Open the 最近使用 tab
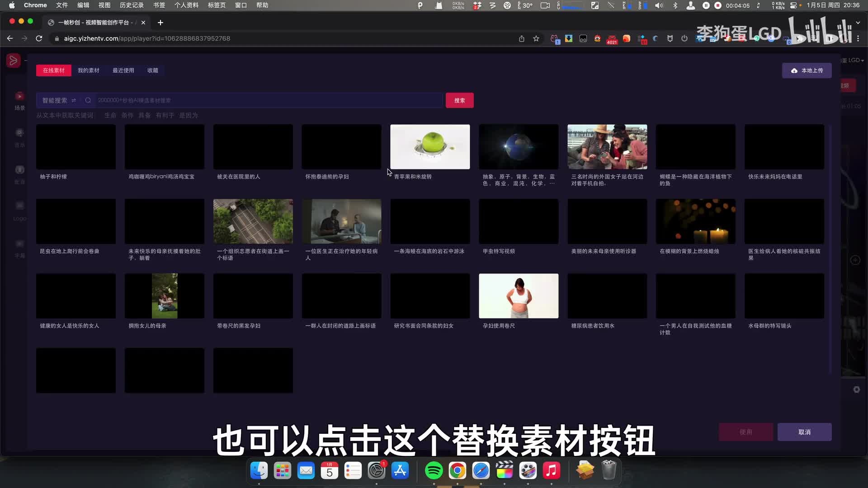Screen dimensions: 868x488 (123, 70)
